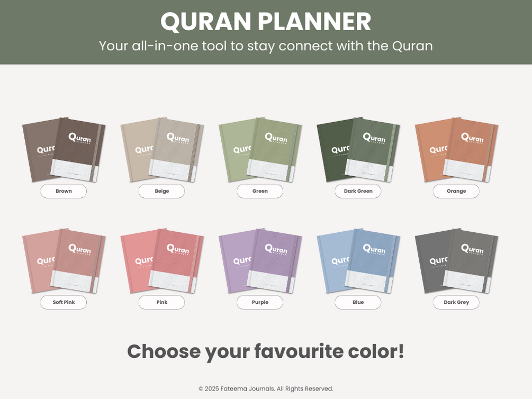Choose the Purple color button

click(260, 302)
